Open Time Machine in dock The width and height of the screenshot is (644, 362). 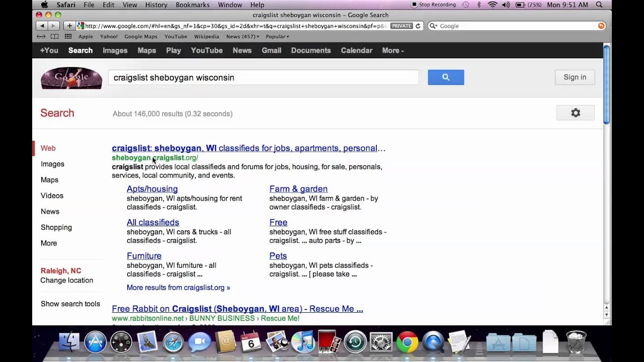(355, 342)
